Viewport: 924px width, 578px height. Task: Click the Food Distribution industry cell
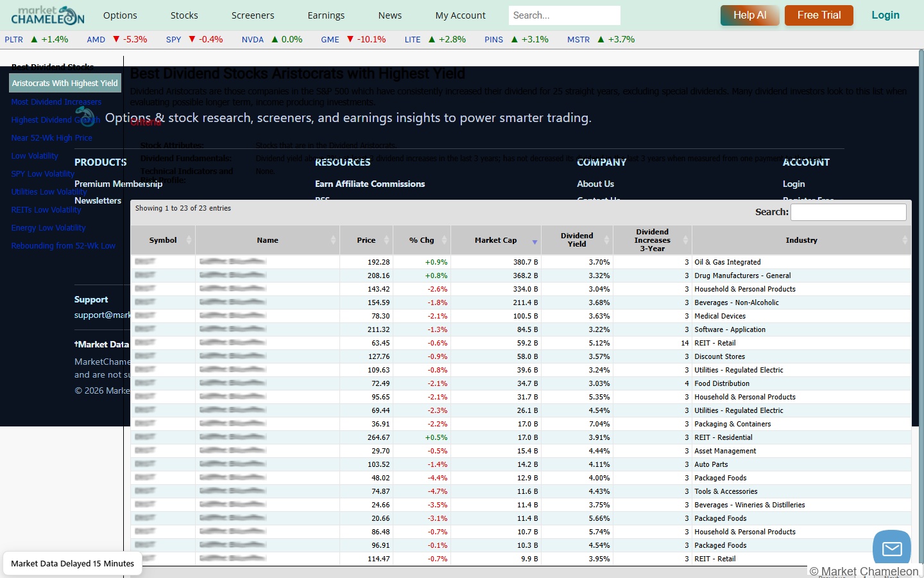(801, 383)
